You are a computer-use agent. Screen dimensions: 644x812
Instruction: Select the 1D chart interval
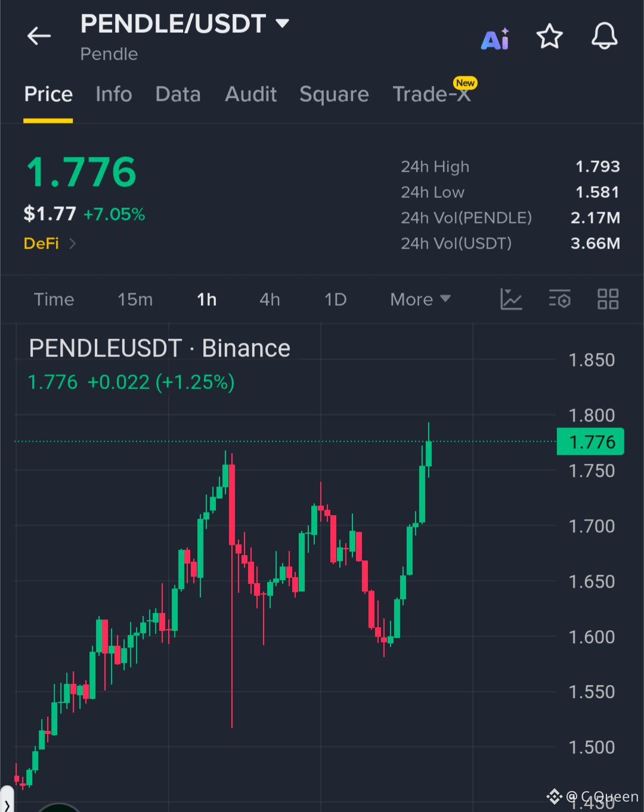coord(335,299)
